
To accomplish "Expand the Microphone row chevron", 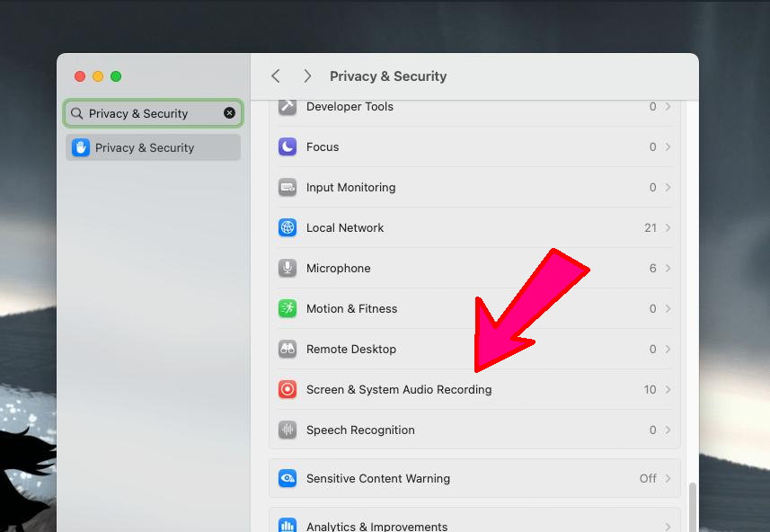I will pos(668,268).
